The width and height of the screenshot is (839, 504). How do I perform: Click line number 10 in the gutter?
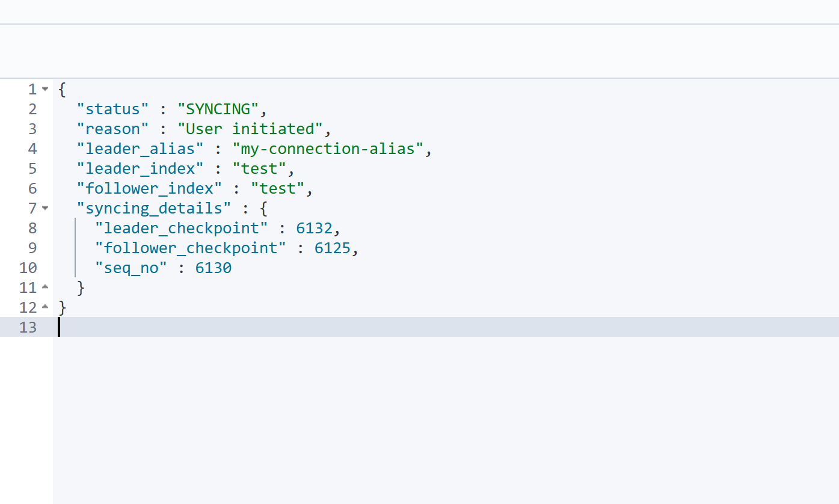coord(28,268)
